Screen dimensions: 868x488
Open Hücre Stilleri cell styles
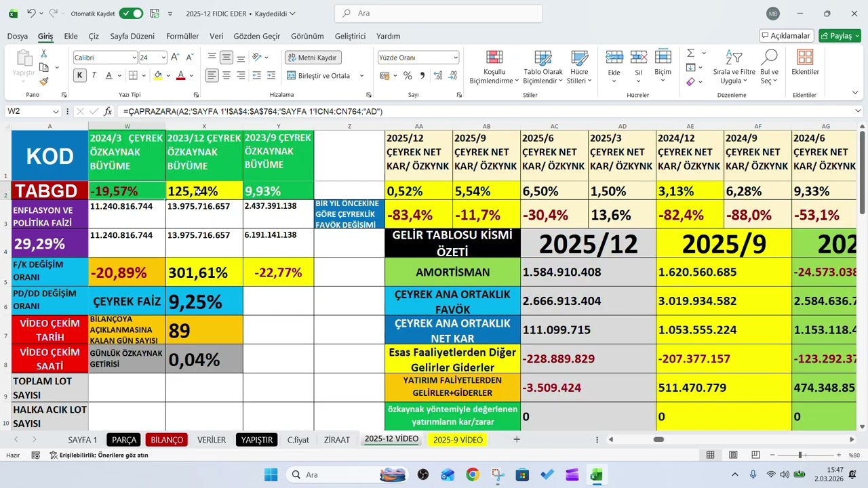pos(579,67)
